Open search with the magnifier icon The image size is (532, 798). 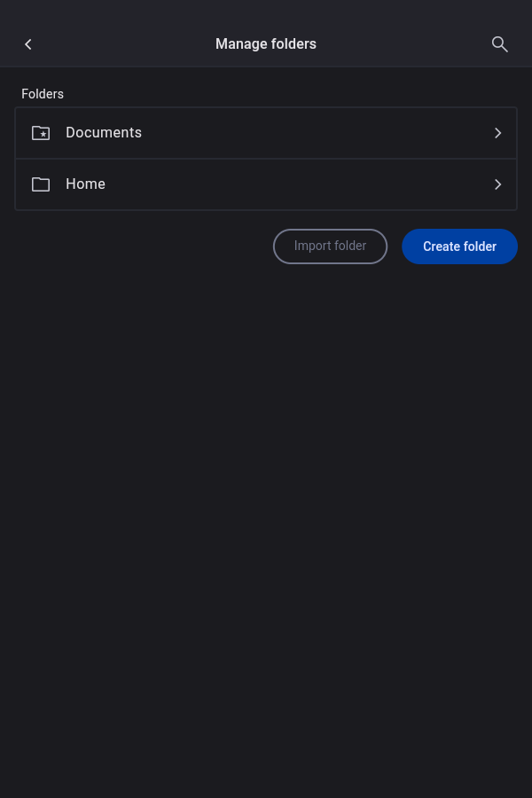tap(500, 44)
